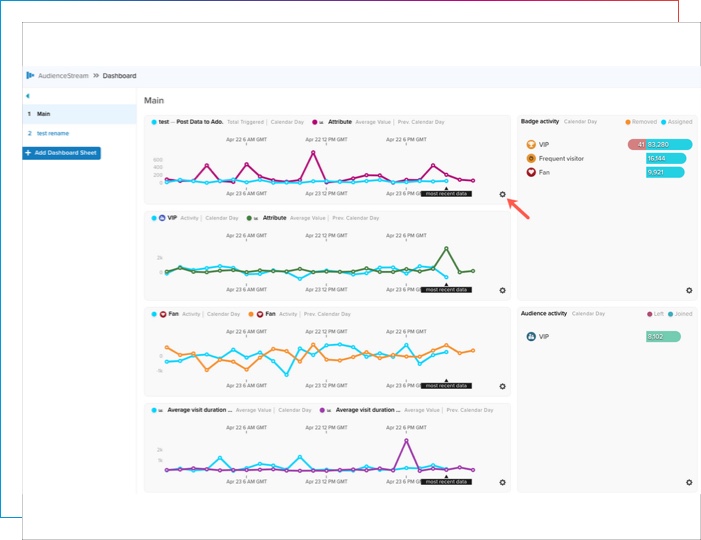Click the Frequent visitor 16,144 bar
The height and width of the screenshot is (540, 701).
click(666, 158)
